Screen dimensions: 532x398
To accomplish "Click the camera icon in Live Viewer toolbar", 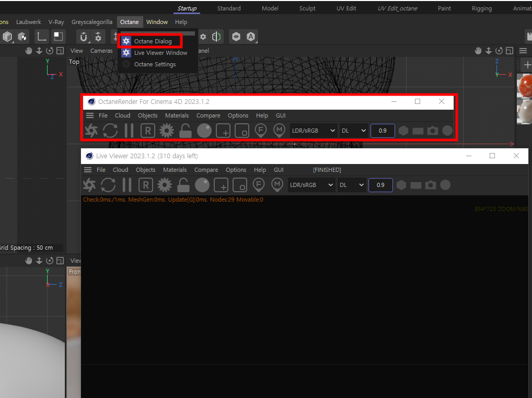I will (x=430, y=185).
